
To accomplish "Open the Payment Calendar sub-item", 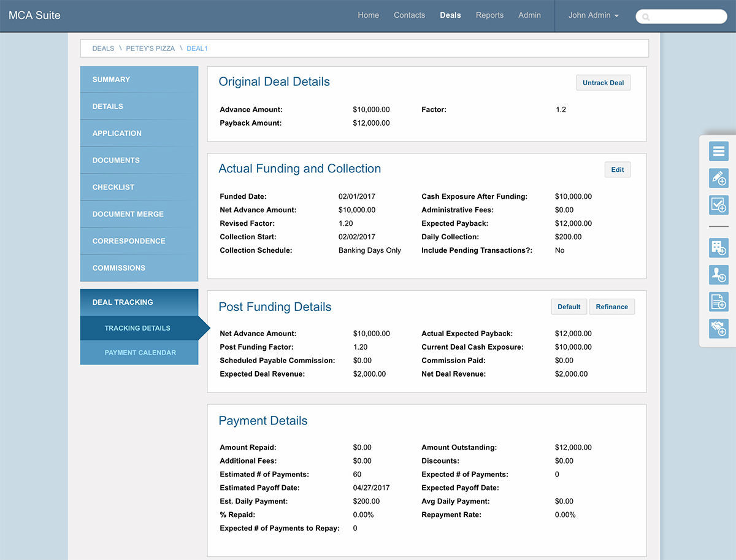I will point(139,353).
